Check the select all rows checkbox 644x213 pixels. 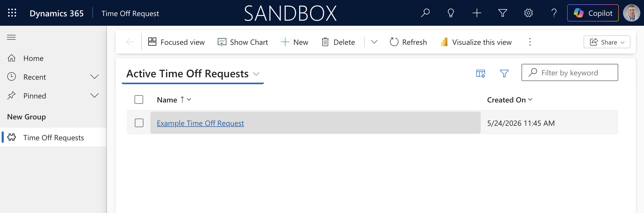point(139,100)
